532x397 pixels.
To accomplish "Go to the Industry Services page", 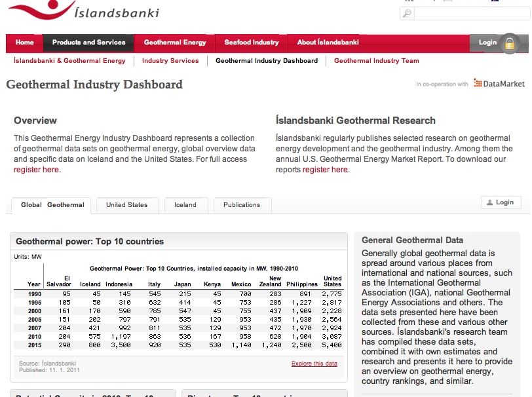I will coord(170,61).
